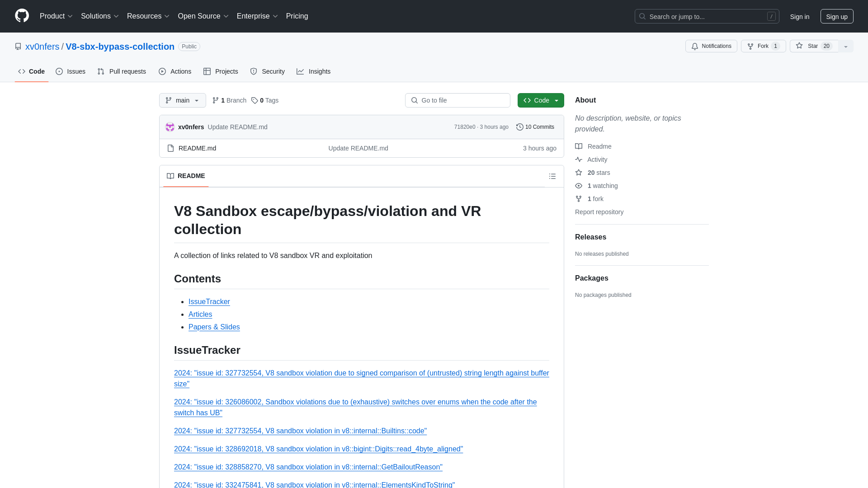Open the Security tab

268,71
